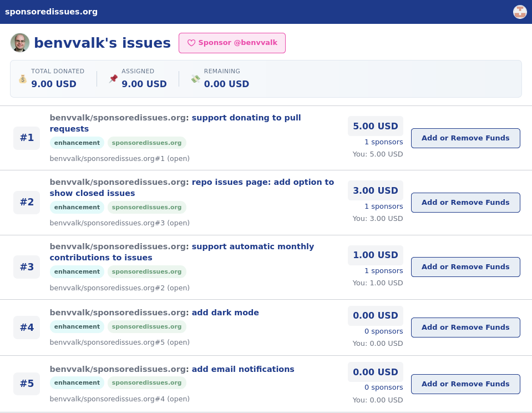Screen dimensions: 532x413
Task: Add or remove funds for dark mode issue
Action: 465,328
